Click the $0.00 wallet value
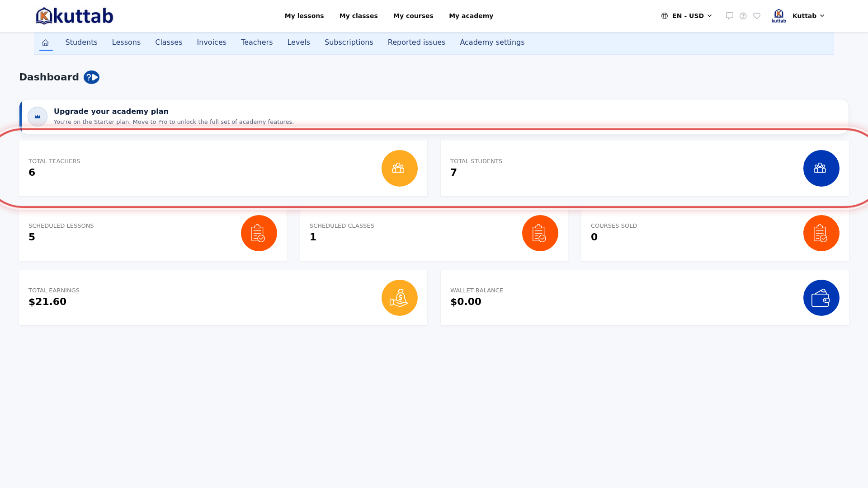The width and height of the screenshot is (868, 488). pyautogui.click(x=466, y=302)
